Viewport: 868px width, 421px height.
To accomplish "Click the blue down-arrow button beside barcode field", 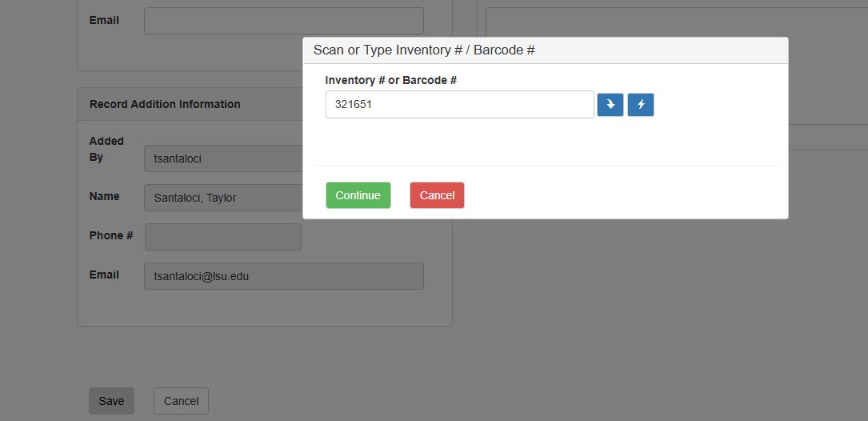I will [x=610, y=105].
